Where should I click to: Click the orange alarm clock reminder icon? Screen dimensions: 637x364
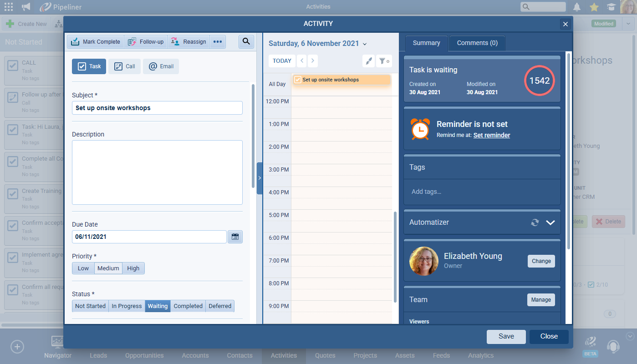(x=419, y=129)
